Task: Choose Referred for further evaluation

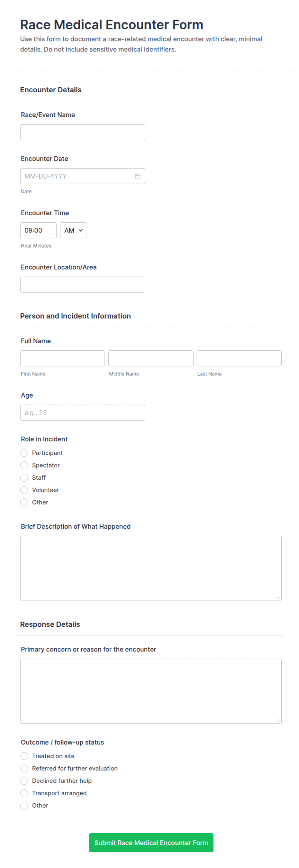Action: tap(24, 769)
